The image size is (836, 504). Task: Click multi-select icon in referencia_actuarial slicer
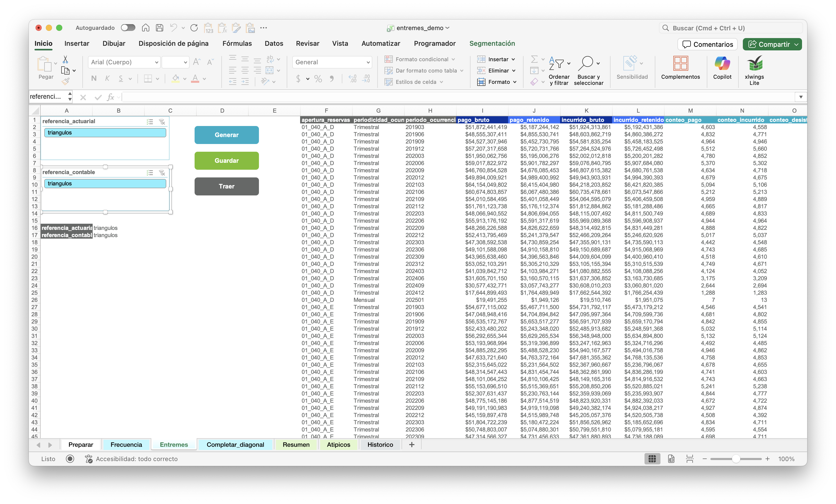coord(150,122)
